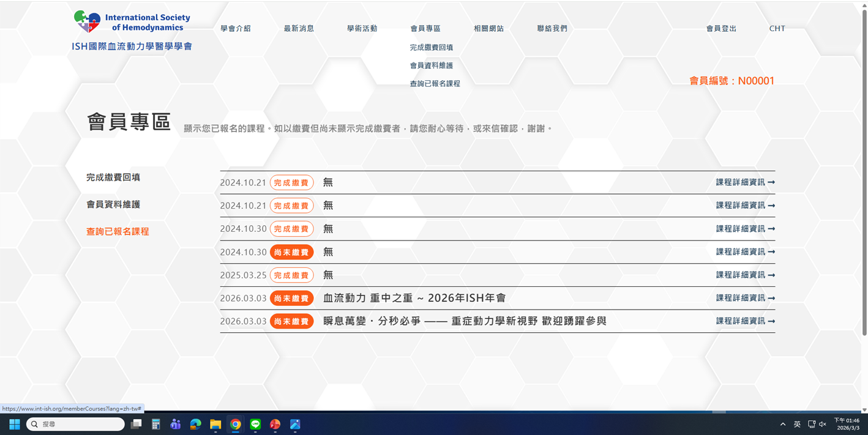Viewport: 868px width, 435px height.
Task: Open the 學會介紹 menu item
Action: pyautogui.click(x=236, y=29)
